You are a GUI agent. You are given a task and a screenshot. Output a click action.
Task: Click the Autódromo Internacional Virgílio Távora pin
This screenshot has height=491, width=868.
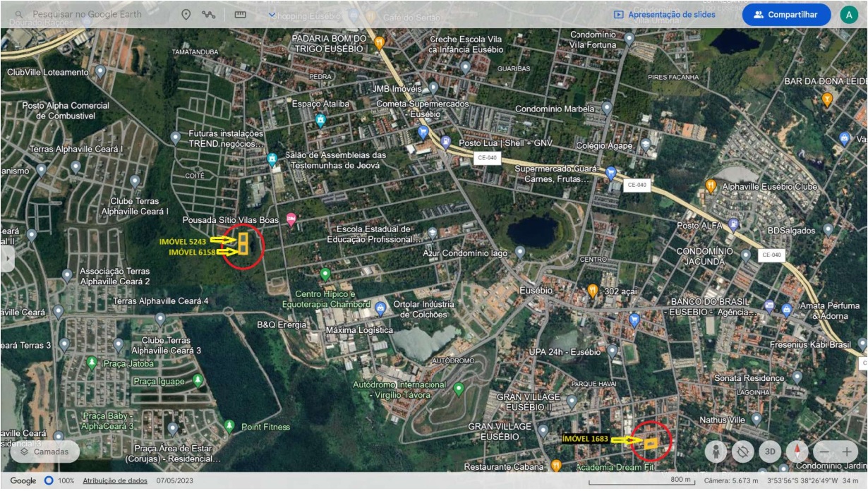click(x=459, y=389)
